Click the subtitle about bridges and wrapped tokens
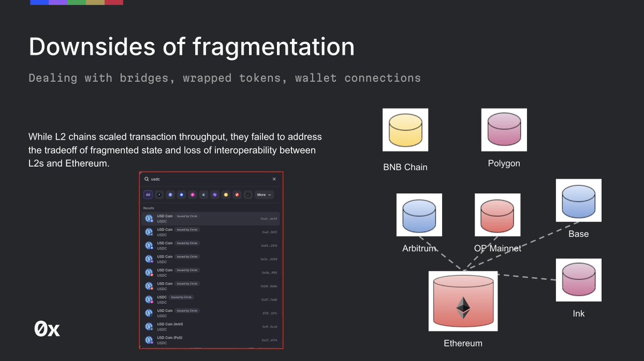This screenshot has width=644, height=361. click(224, 78)
